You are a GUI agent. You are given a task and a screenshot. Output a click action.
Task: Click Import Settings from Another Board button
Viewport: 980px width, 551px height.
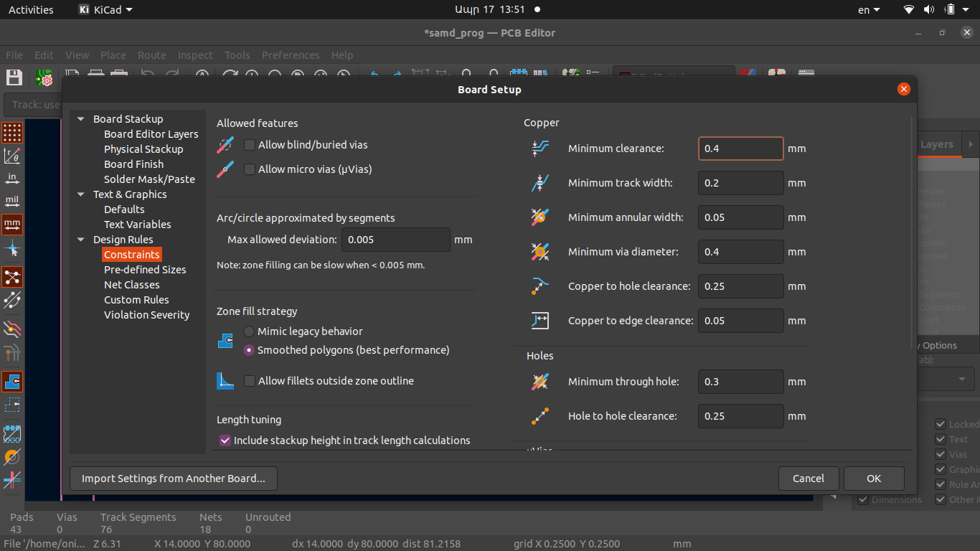174,479
